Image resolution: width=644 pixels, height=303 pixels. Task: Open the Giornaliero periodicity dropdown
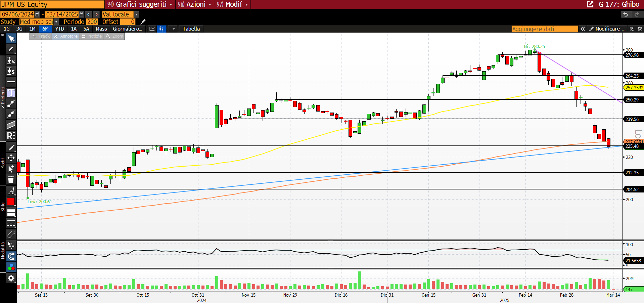coord(128,29)
